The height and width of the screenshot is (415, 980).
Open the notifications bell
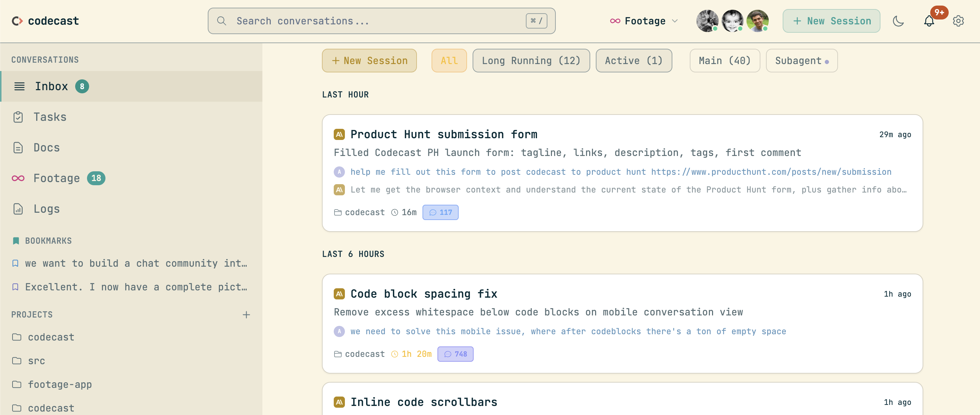[x=929, y=21]
